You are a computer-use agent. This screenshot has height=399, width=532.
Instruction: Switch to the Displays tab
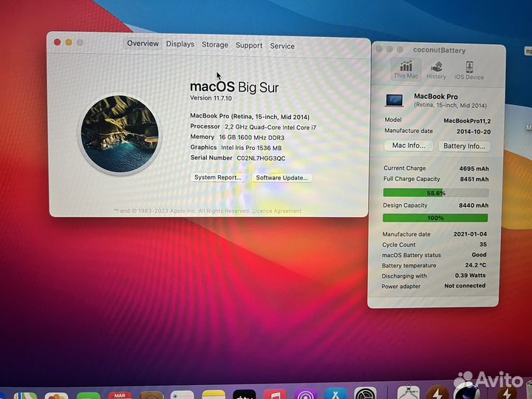[x=180, y=44]
